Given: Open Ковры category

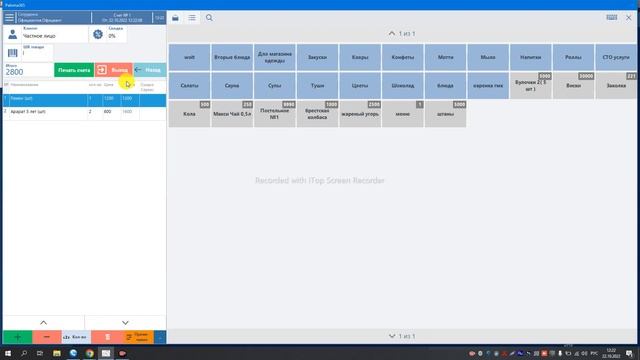Looking at the screenshot, I should 360,57.
